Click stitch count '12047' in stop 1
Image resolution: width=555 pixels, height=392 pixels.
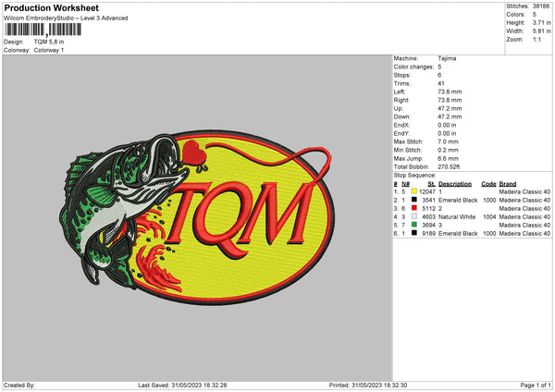tap(427, 191)
